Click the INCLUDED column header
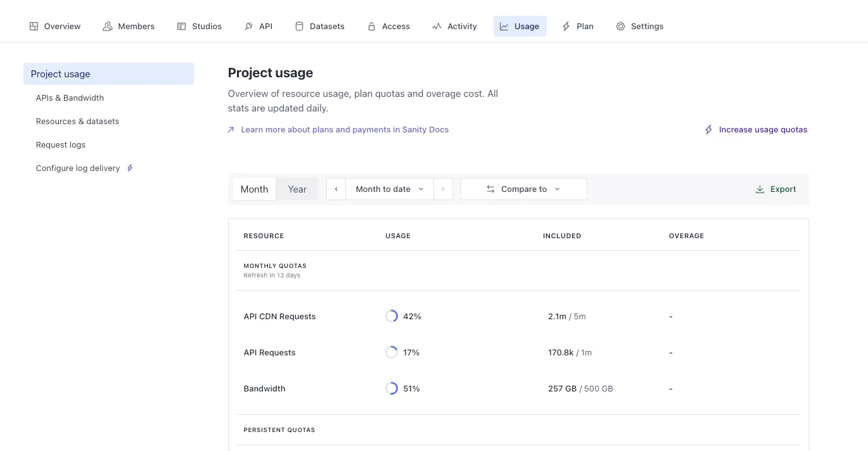This screenshot has height=451, width=868. point(562,236)
